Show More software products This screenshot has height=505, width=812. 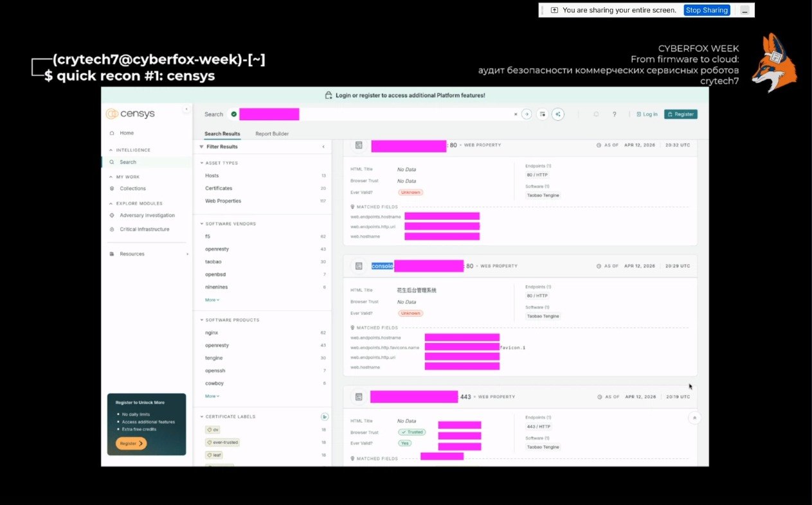[x=212, y=396]
